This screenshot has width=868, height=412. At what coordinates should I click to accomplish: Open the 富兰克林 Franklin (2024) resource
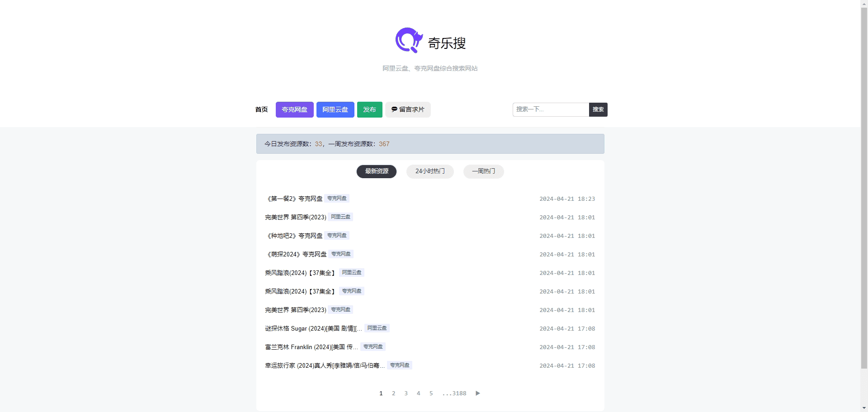pyautogui.click(x=311, y=347)
